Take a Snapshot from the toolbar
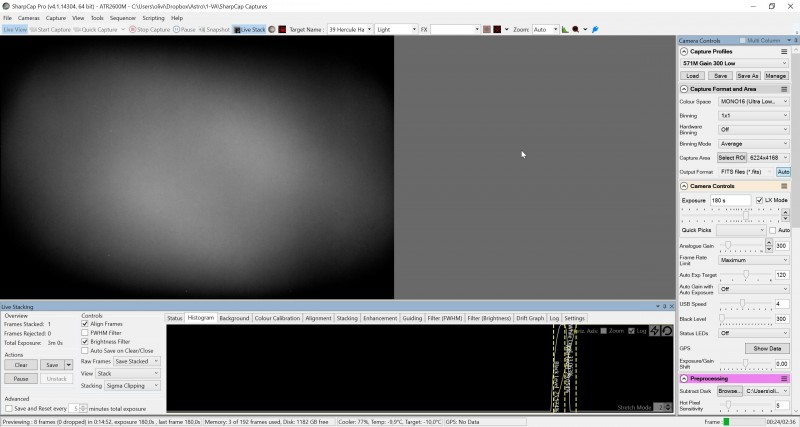 click(x=214, y=30)
